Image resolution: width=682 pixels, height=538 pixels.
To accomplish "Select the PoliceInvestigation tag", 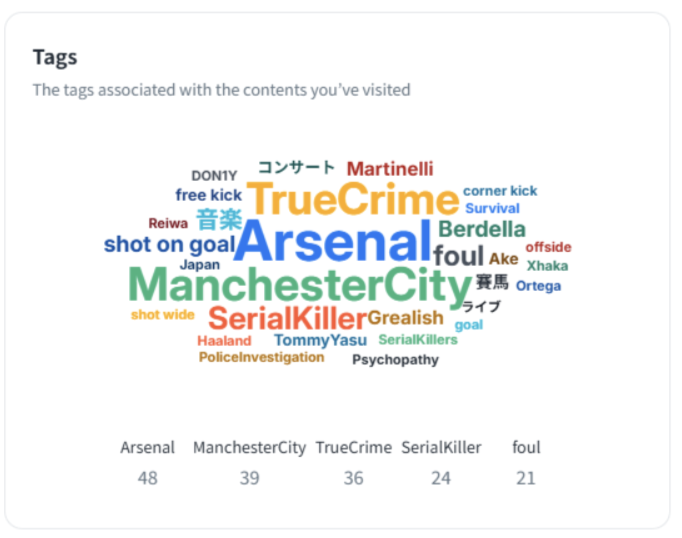I will [x=261, y=357].
